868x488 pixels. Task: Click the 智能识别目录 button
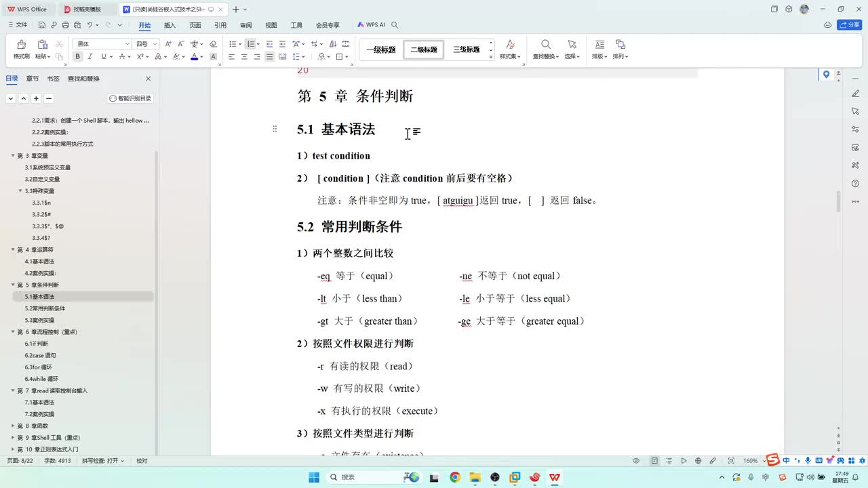point(130,98)
